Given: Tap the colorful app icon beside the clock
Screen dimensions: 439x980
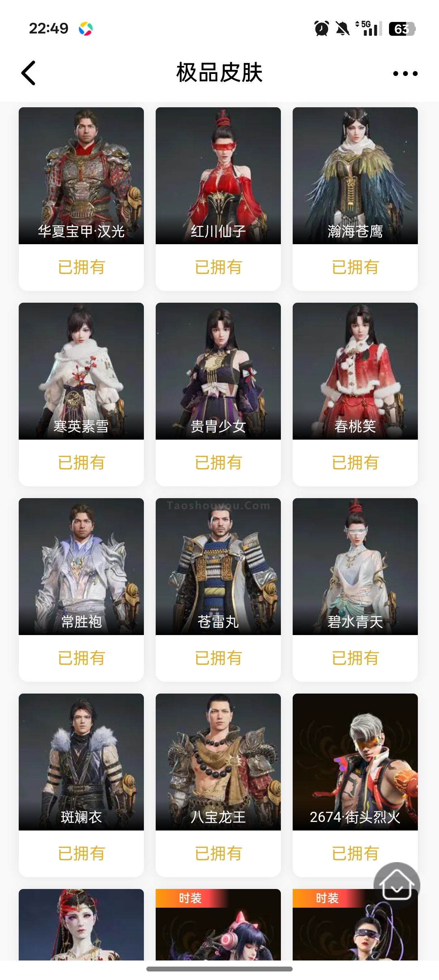Looking at the screenshot, I should tap(86, 29).
